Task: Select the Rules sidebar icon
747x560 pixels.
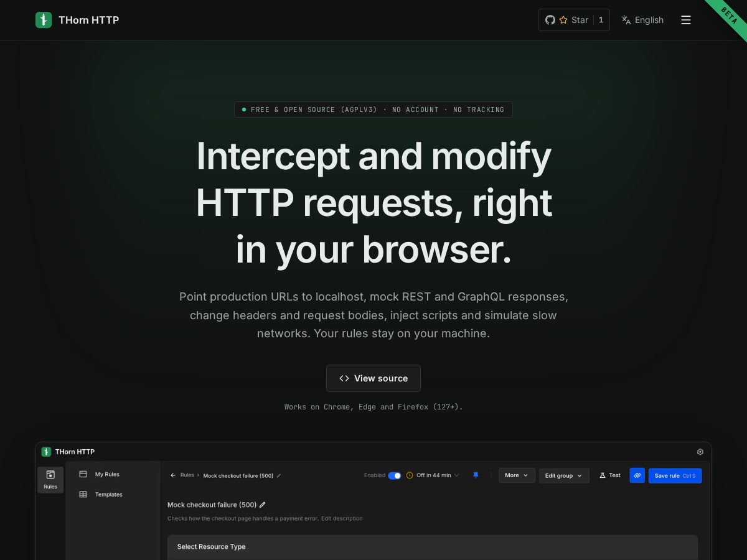Action: point(50,480)
